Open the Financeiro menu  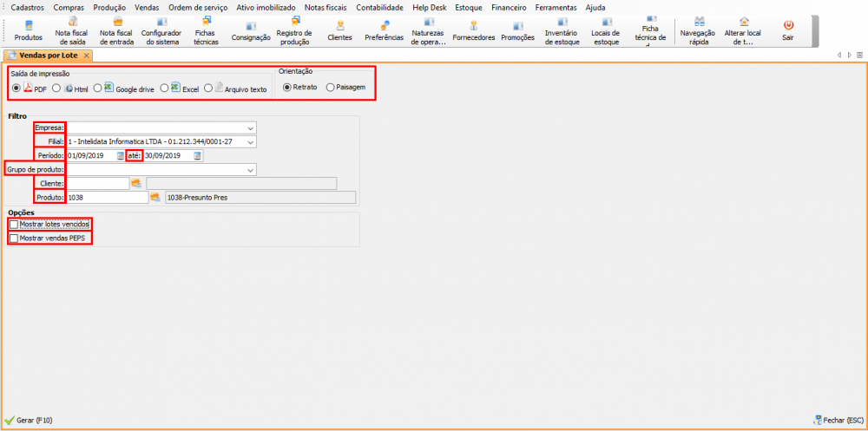pyautogui.click(x=508, y=7)
